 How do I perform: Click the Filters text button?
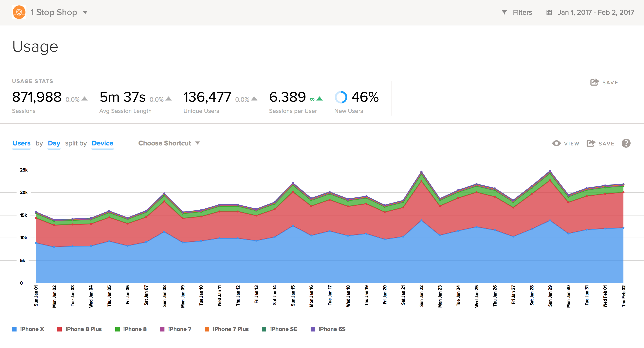(522, 12)
